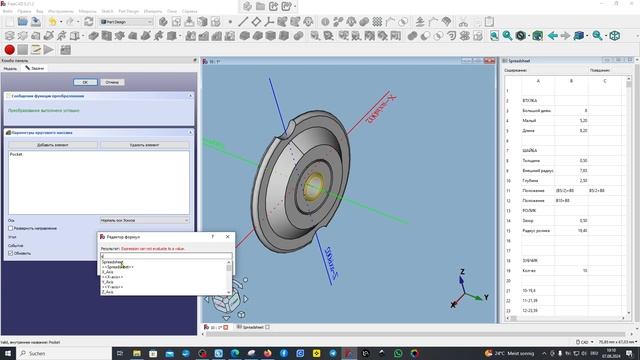Select the Spreadsheet document tab at bottom

pyautogui.click(x=253, y=327)
